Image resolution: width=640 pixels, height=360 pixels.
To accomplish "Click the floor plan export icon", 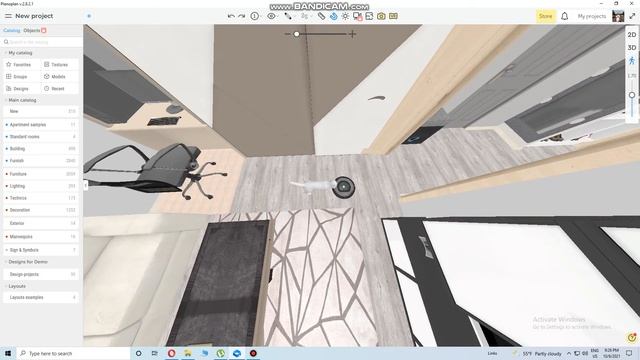I will [x=369, y=16].
